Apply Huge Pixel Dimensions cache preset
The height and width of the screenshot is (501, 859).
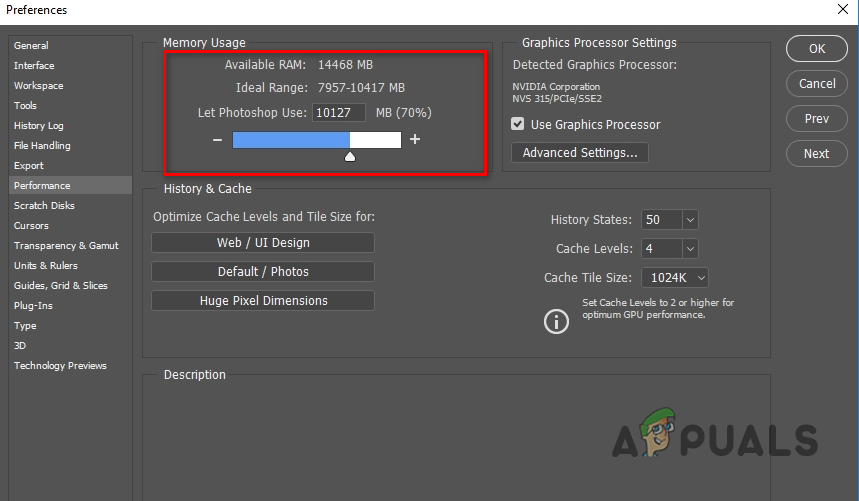point(263,301)
